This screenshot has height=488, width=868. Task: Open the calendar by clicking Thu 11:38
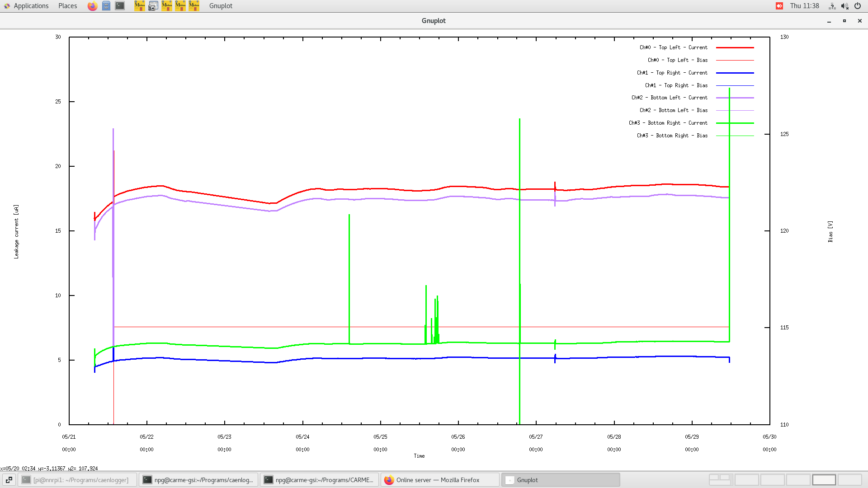click(x=805, y=6)
